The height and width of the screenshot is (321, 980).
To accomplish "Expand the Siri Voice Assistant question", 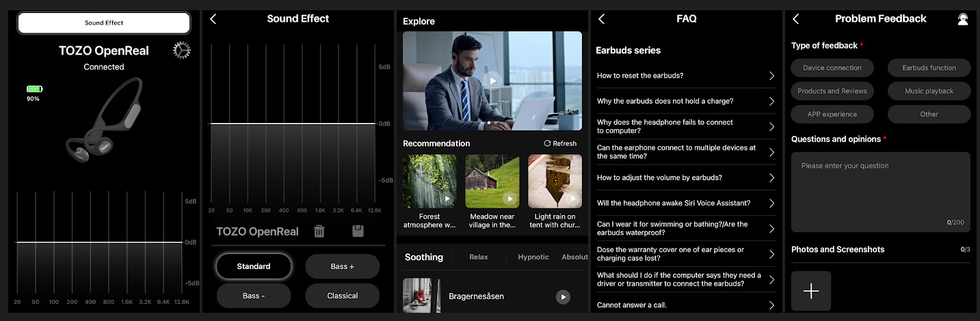I will (687, 203).
